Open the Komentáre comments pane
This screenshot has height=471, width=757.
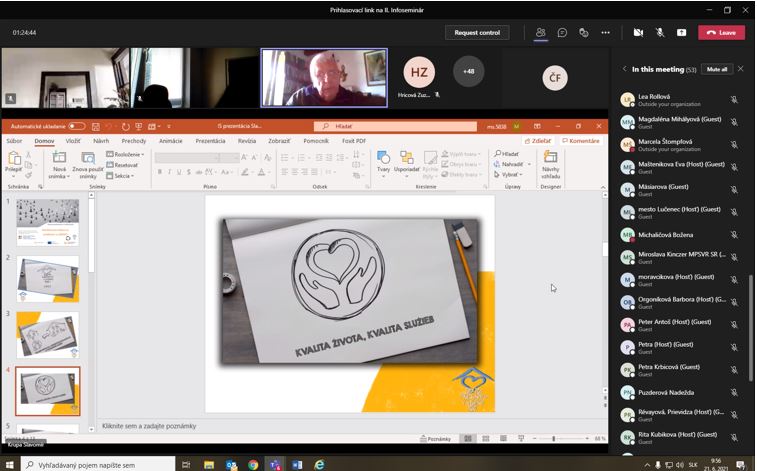581,141
